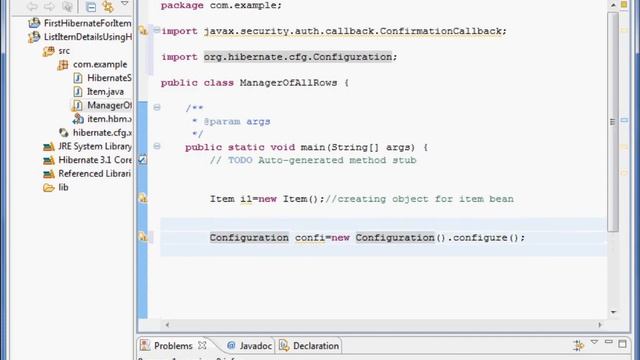Select the FirstHibernateForItem project
The height and width of the screenshot is (360, 640).
87,23
